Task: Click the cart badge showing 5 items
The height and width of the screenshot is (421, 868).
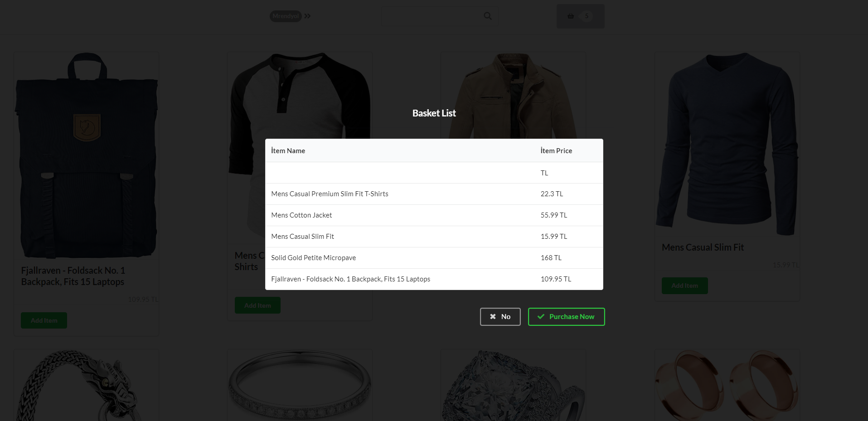Action: (587, 16)
